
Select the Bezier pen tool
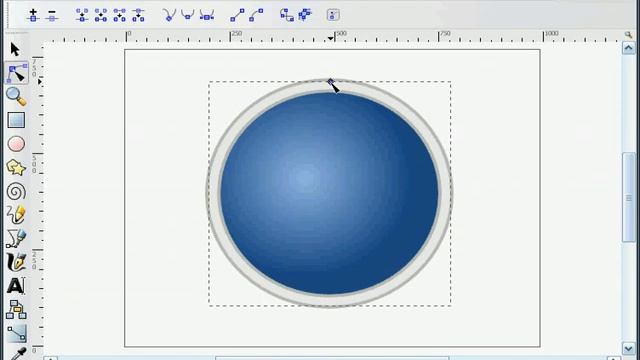pyautogui.click(x=16, y=239)
